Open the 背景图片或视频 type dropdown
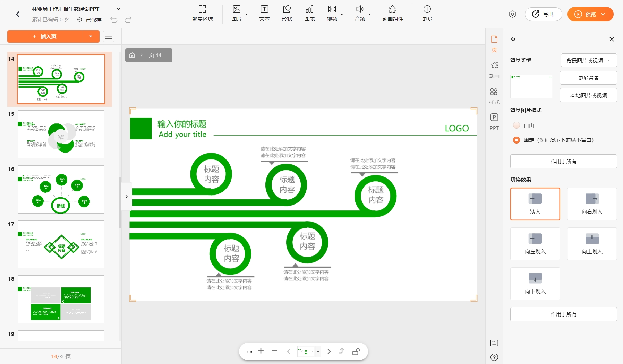623x364 pixels. [x=589, y=60]
